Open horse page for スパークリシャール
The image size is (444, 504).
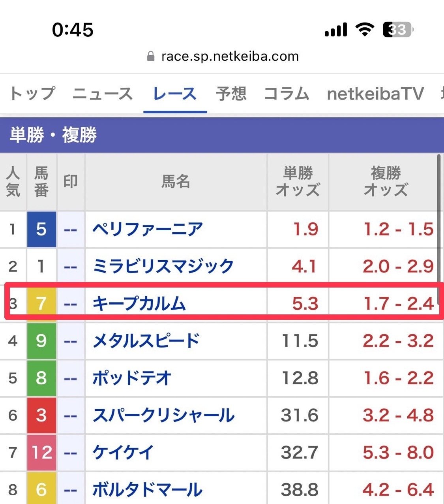coord(163,415)
